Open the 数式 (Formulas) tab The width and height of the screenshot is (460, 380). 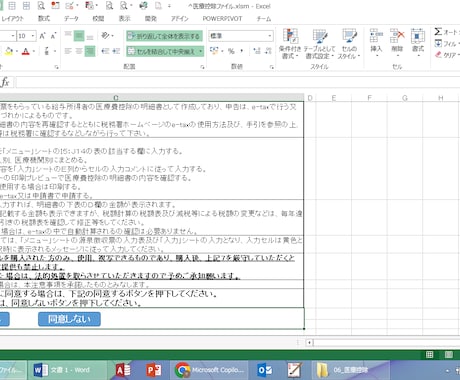[43, 19]
